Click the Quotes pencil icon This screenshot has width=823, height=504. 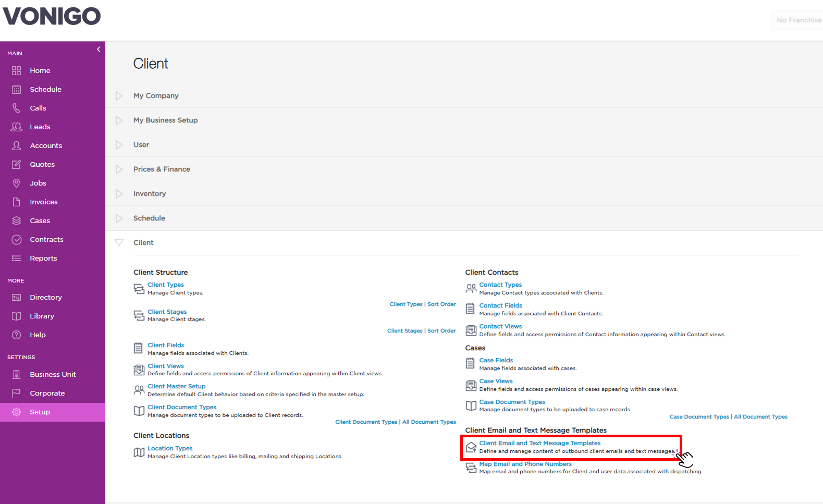pos(17,164)
